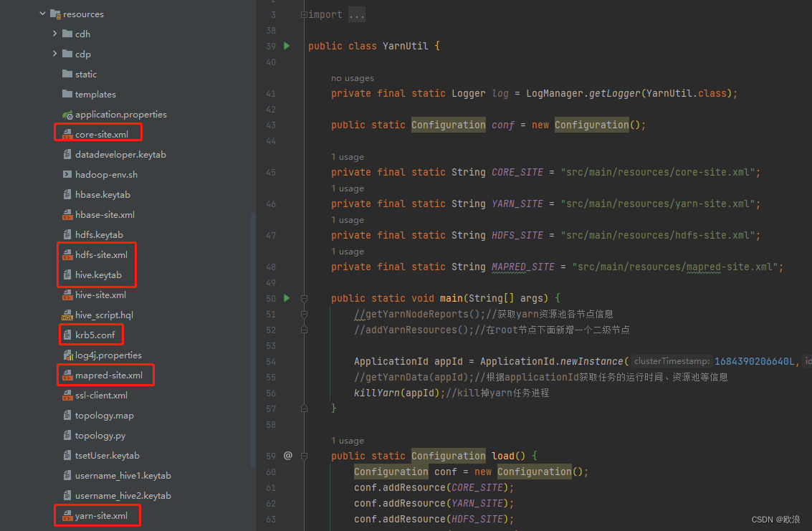The height and width of the screenshot is (531, 812).
Task: Collapse the resources folder
Action: [x=42, y=14]
